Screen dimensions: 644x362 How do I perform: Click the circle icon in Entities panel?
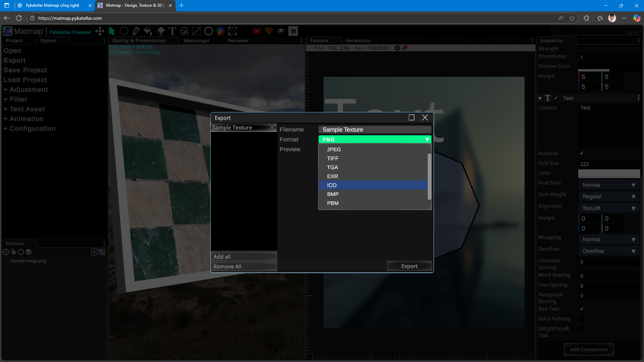pos(21,252)
